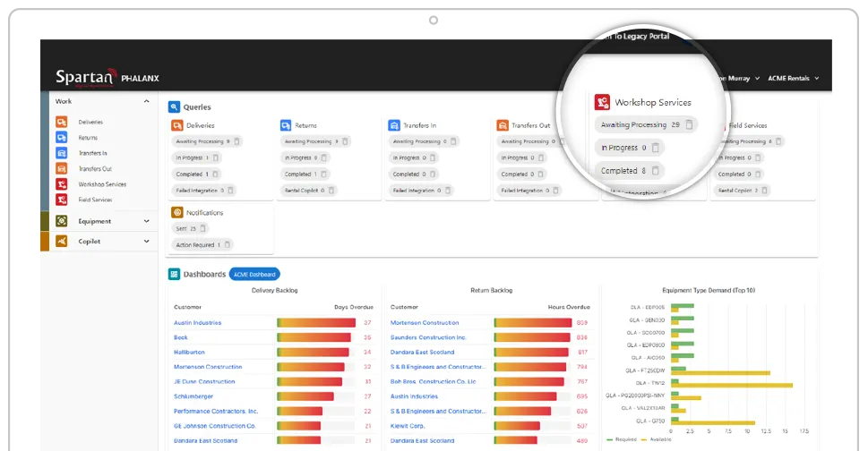
Task: Select Deliveries Completed 1 filter
Action: pos(196,174)
